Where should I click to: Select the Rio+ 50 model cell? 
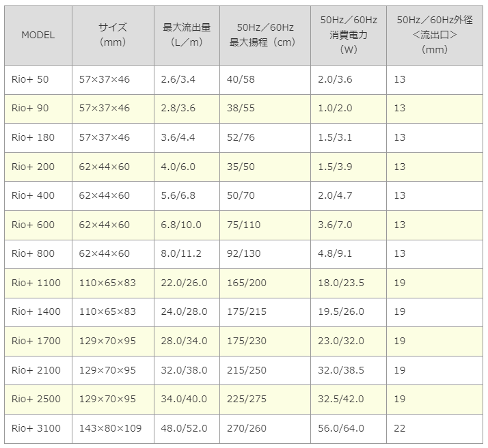(x=30, y=80)
